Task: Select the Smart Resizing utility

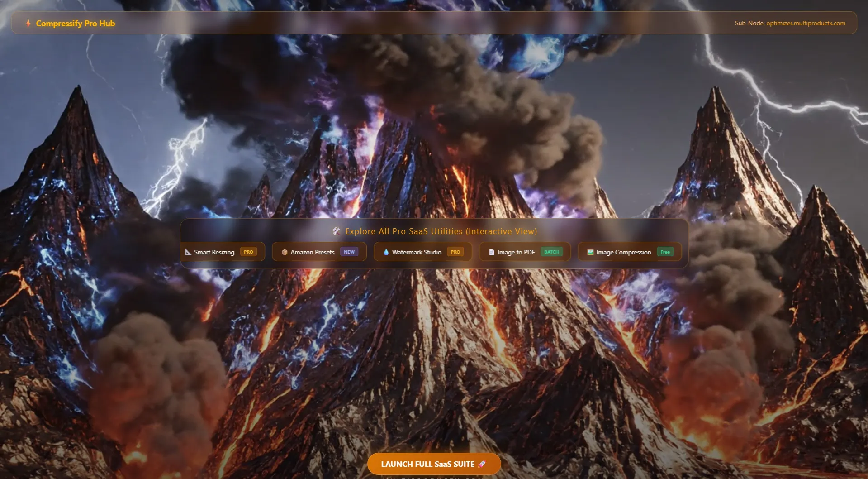Action: tap(223, 252)
